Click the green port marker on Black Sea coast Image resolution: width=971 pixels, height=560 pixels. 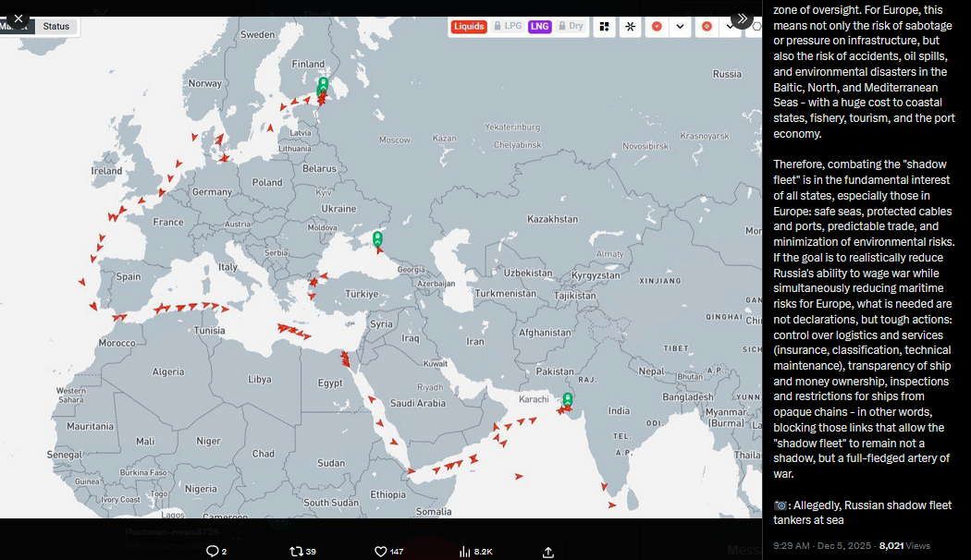[377, 238]
